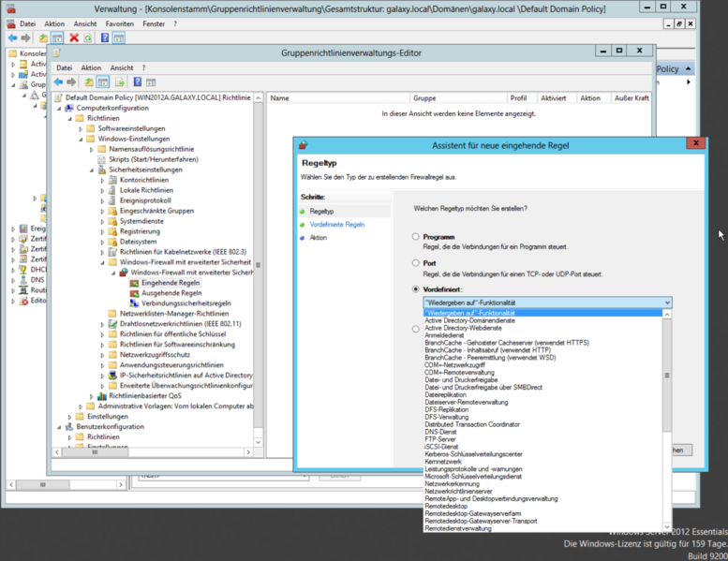Collapse the Sicherheitseinstellungen tree node
Viewport: 728px width, 561px height.
point(91,170)
